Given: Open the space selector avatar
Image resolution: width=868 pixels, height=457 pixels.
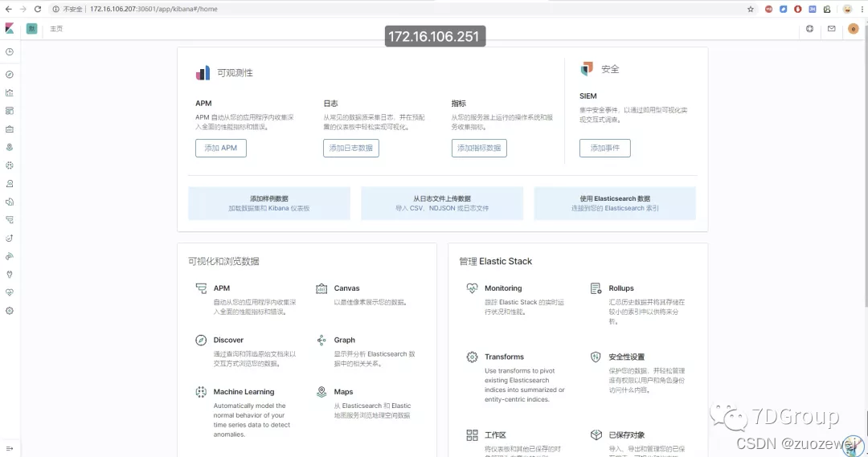Looking at the screenshot, I should (31, 28).
